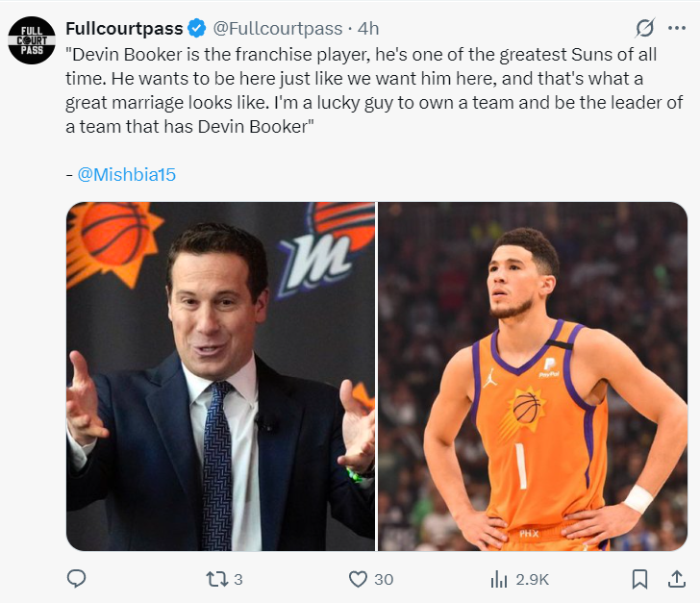The height and width of the screenshot is (603, 700).
Task: Click the opening sentence "Devin Booker is the franchise player"
Action: [221, 55]
